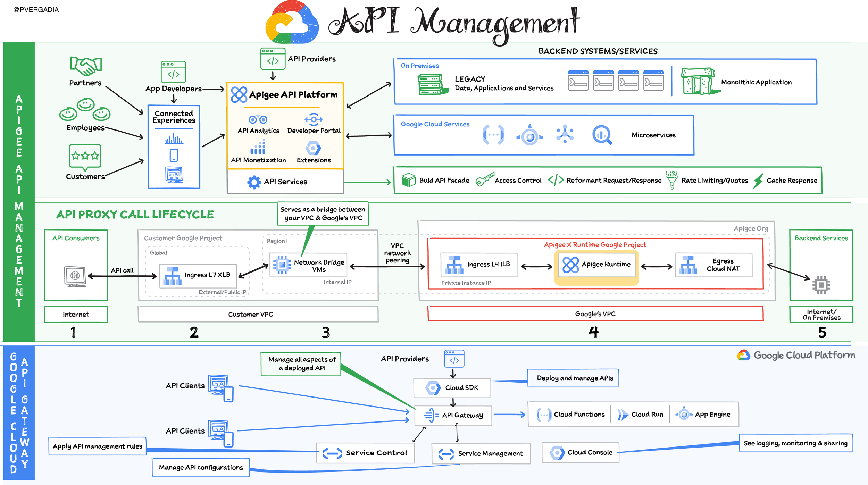
Task: Click the Serves as a bridge callout note
Action: click(x=323, y=214)
